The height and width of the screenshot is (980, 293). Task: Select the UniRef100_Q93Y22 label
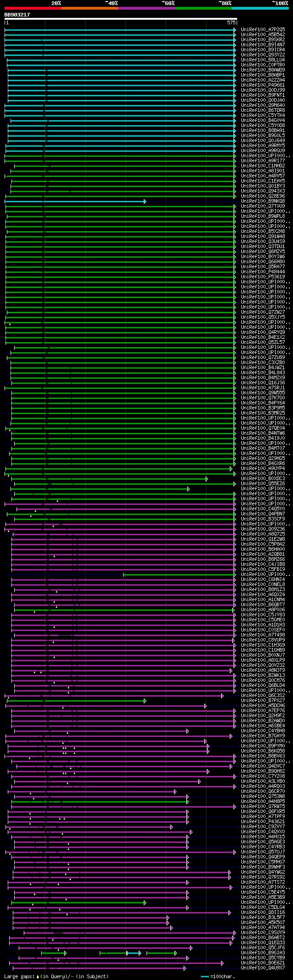(263, 55)
